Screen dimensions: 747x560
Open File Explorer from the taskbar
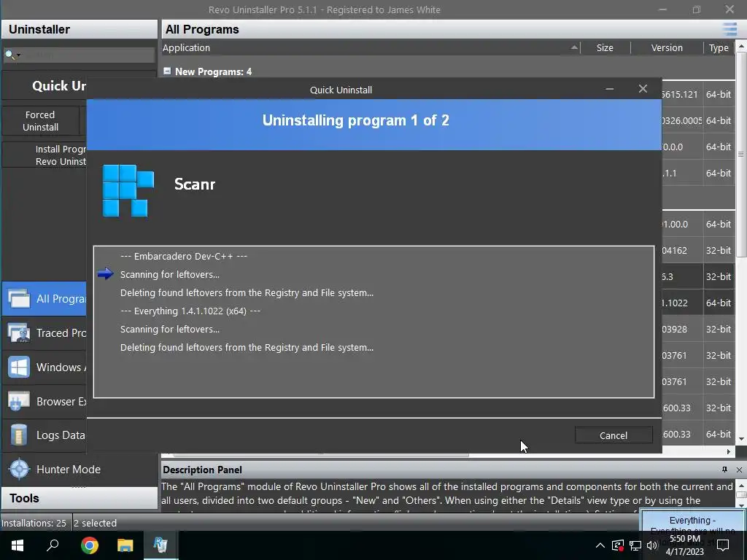(x=125, y=545)
